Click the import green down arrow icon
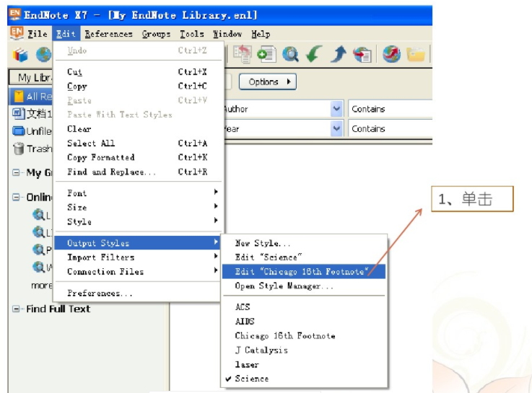This screenshot has width=532, height=393. [x=314, y=54]
